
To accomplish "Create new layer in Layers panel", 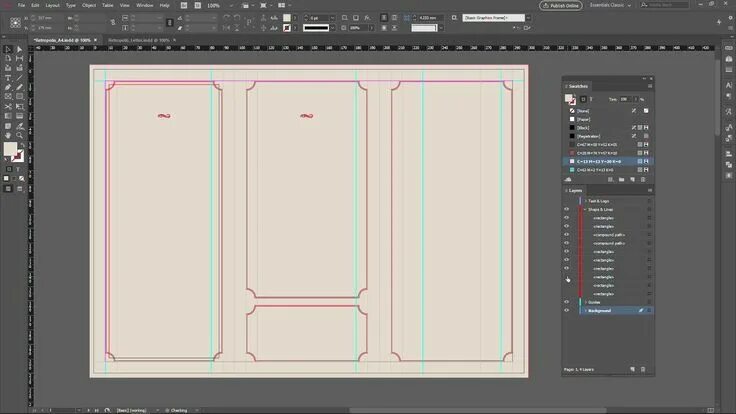I will [632, 369].
